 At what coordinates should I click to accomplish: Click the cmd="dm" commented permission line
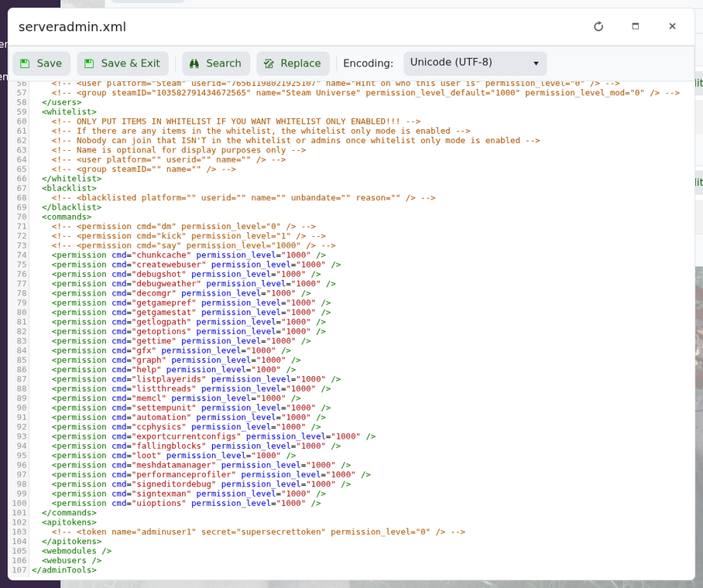[183, 227]
